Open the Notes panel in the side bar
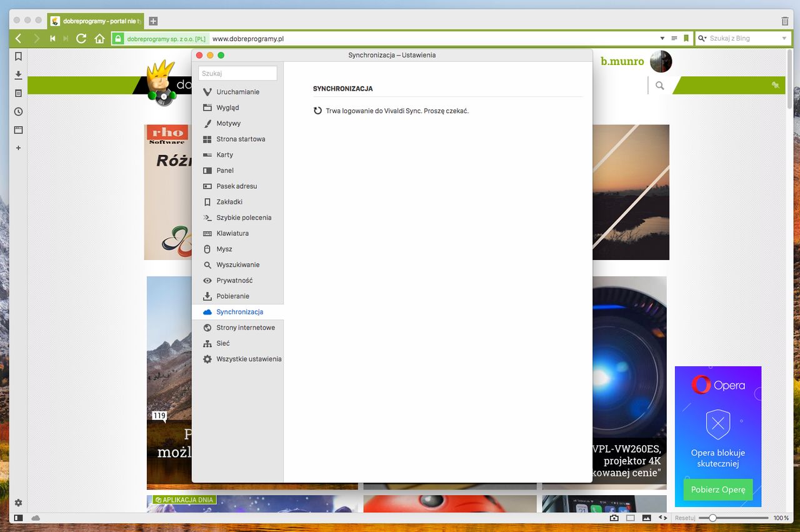800x532 pixels. tap(18, 93)
